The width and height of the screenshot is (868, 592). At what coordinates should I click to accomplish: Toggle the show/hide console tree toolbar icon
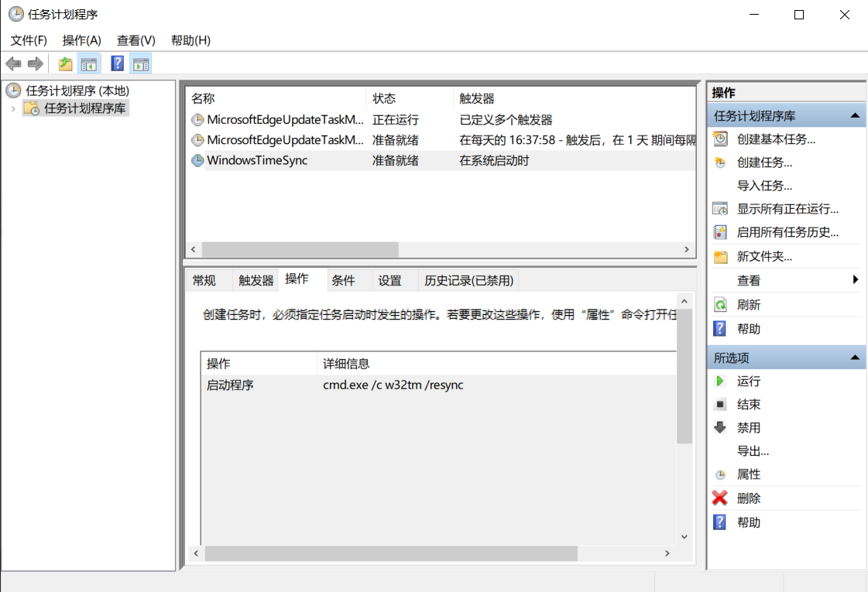88,64
